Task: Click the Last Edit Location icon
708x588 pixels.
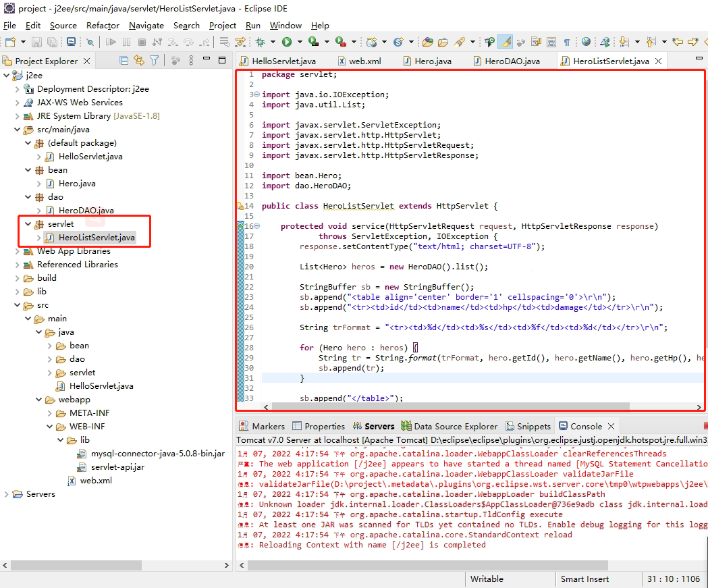Action: point(678,42)
